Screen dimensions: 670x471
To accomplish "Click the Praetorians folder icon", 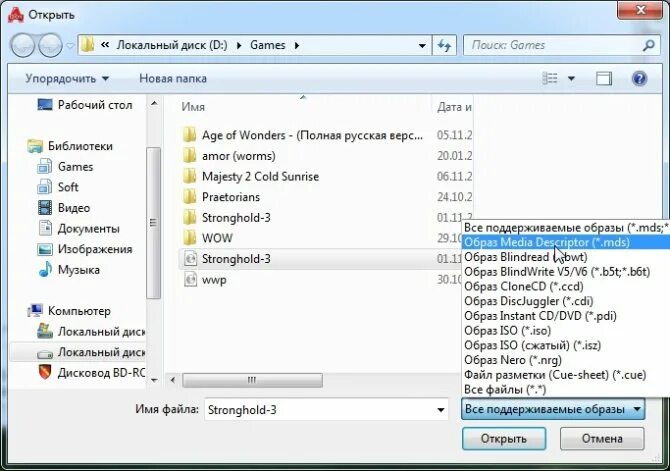I will 189,197.
